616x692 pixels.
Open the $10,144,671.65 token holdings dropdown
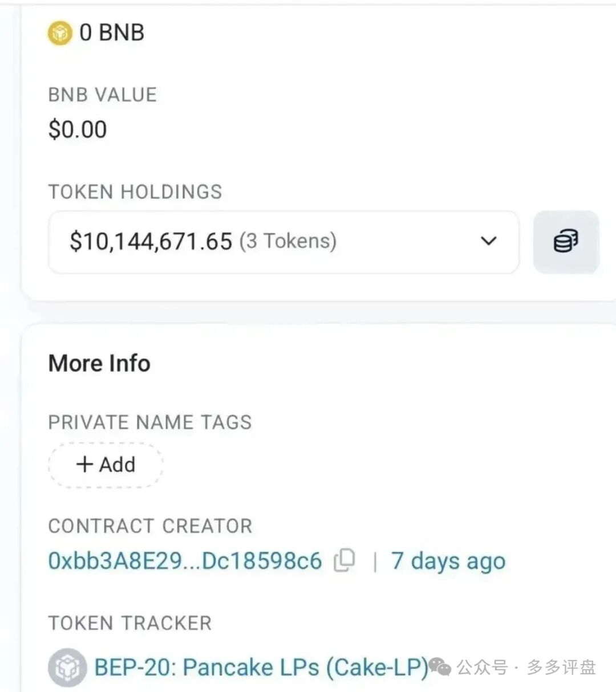pyautogui.click(x=283, y=242)
